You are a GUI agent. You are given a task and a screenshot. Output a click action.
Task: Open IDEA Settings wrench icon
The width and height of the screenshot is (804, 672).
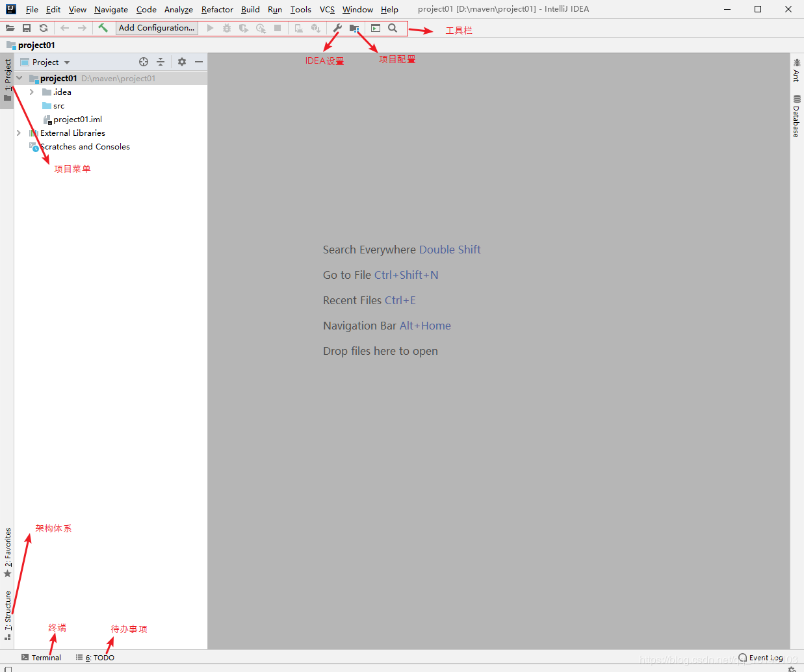point(337,28)
